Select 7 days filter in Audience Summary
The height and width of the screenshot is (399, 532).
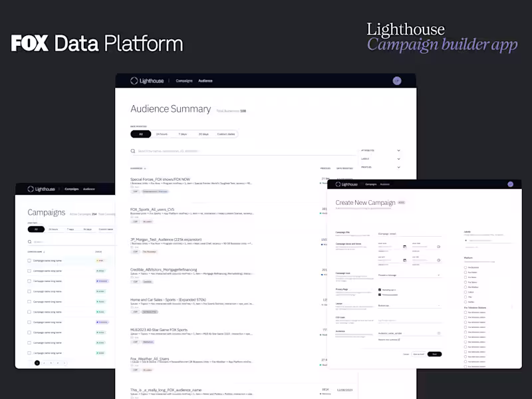[x=182, y=134]
